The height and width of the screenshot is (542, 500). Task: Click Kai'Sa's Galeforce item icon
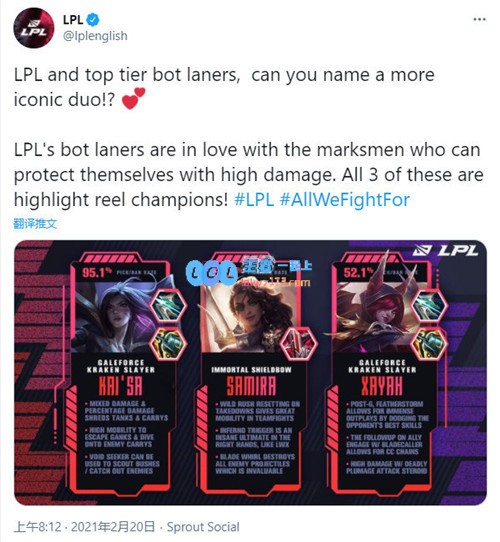[x=169, y=306]
